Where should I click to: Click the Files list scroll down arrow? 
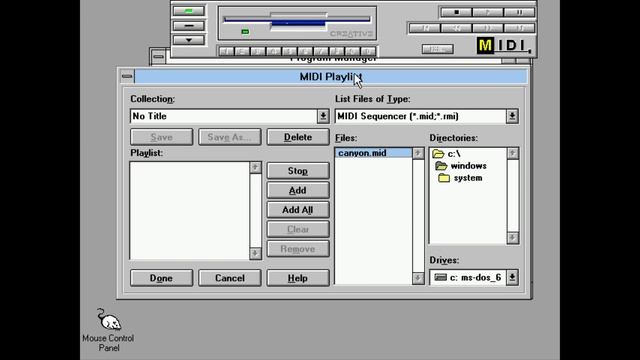click(x=418, y=278)
